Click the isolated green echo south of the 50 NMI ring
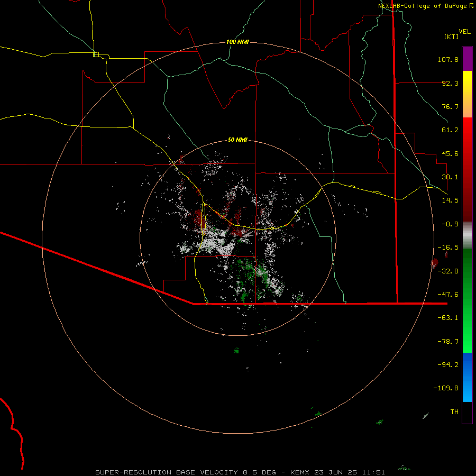The width and height of the screenshot is (476, 476). pyautogui.click(x=236, y=350)
